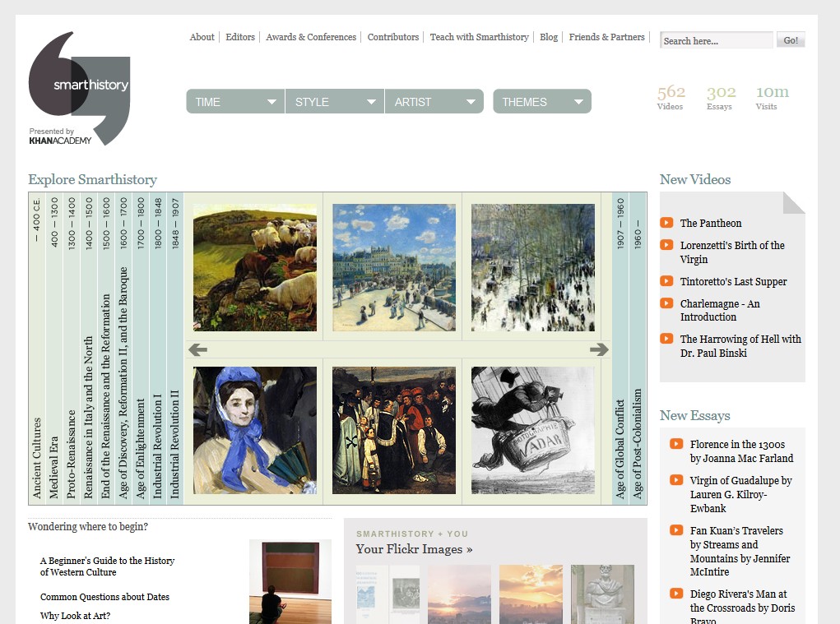
Task: Open the sheep painting thumbnail
Action: click(x=255, y=267)
